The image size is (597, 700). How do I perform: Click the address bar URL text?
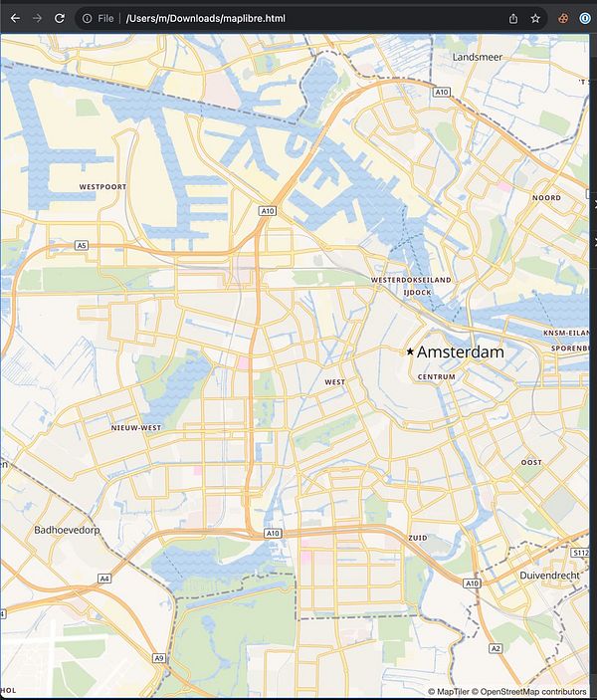click(206, 18)
